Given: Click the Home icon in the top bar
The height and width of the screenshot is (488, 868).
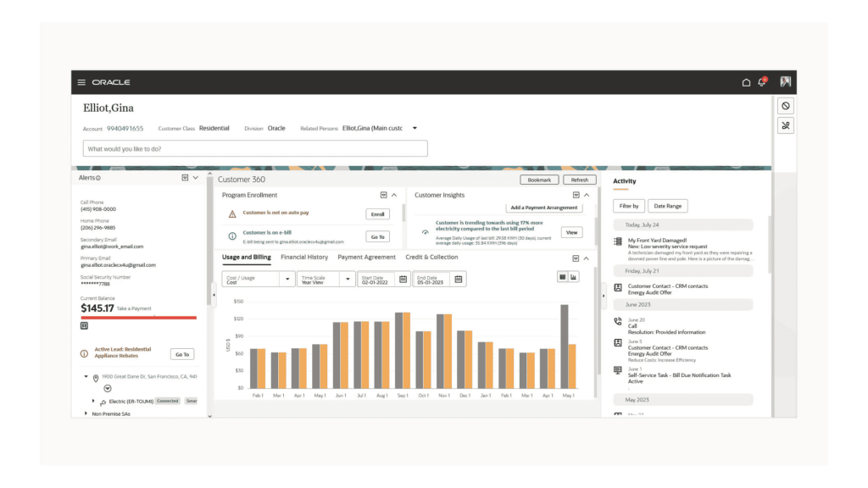Looking at the screenshot, I should [746, 82].
